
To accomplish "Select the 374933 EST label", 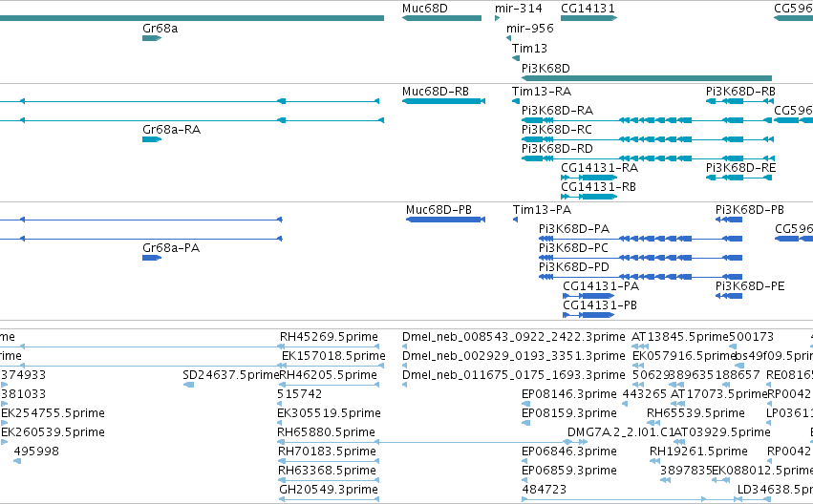I will coord(23,375).
